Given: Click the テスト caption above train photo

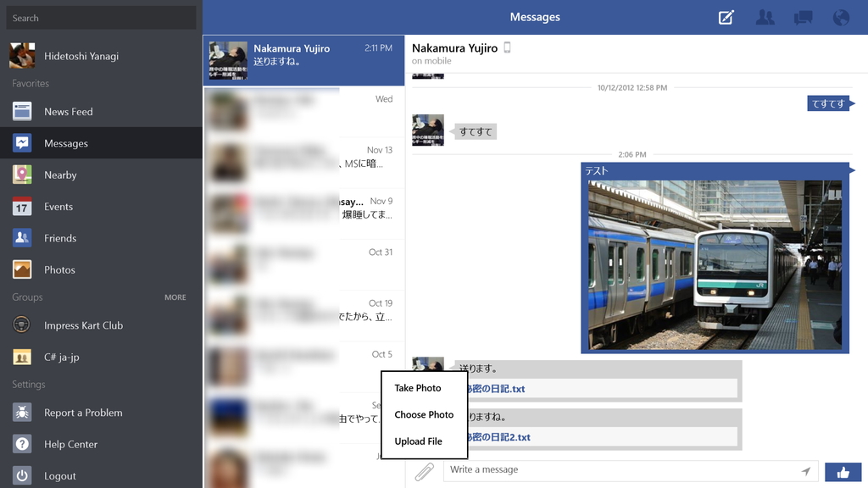Looking at the screenshot, I should [x=597, y=171].
